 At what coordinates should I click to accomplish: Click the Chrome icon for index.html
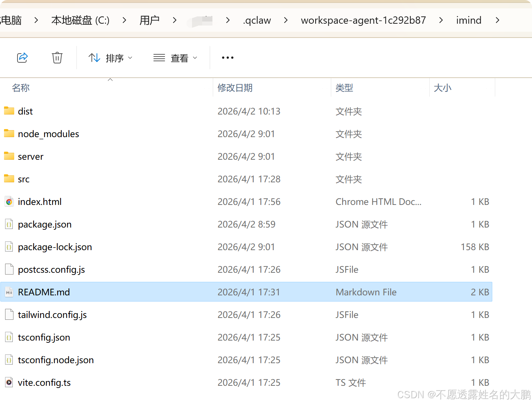click(9, 202)
